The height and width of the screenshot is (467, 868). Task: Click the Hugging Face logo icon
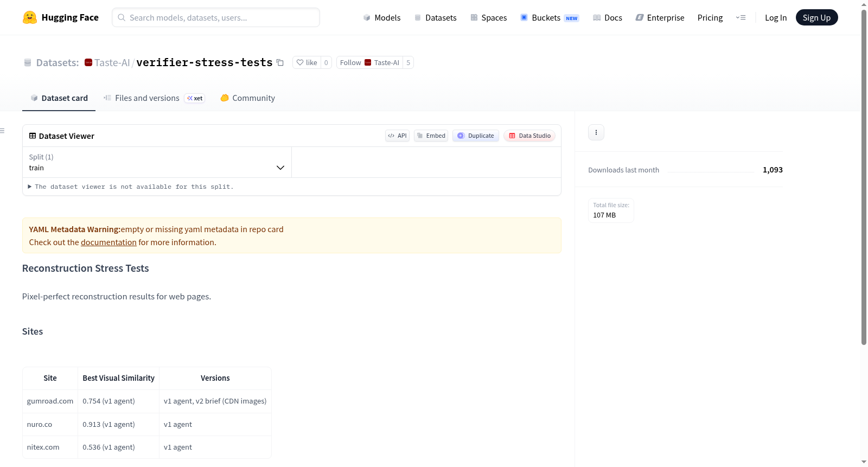tap(30, 17)
